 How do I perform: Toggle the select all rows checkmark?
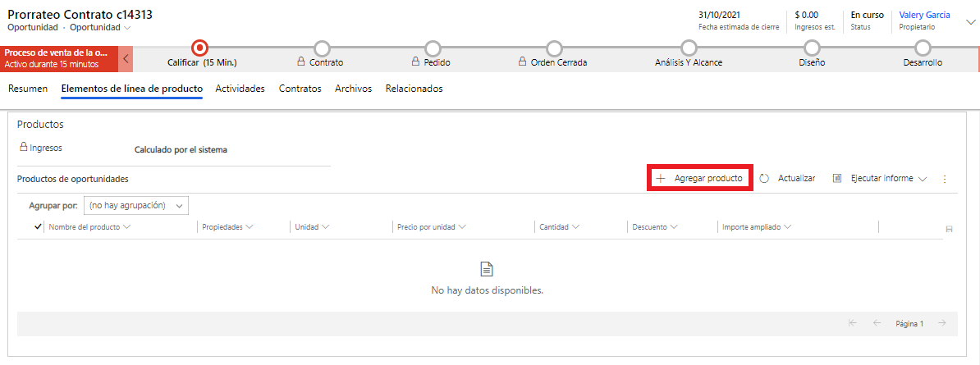click(x=38, y=226)
